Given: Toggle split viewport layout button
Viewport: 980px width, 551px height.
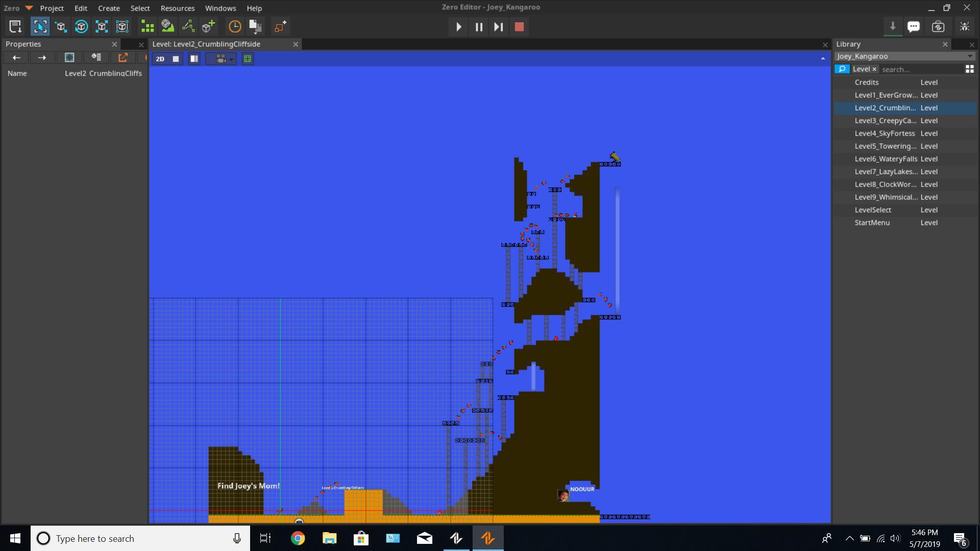Looking at the screenshot, I should 194,59.
